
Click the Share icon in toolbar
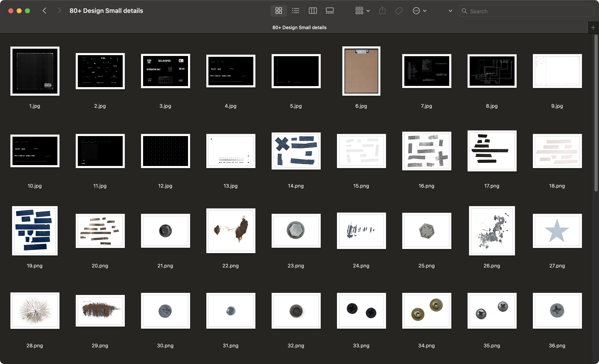pyautogui.click(x=382, y=11)
